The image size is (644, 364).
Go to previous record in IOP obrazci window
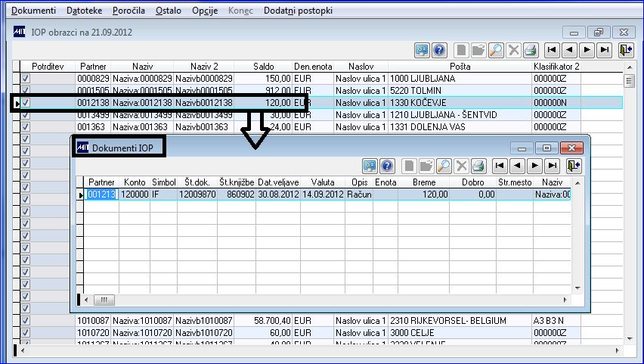pos(570,50)
